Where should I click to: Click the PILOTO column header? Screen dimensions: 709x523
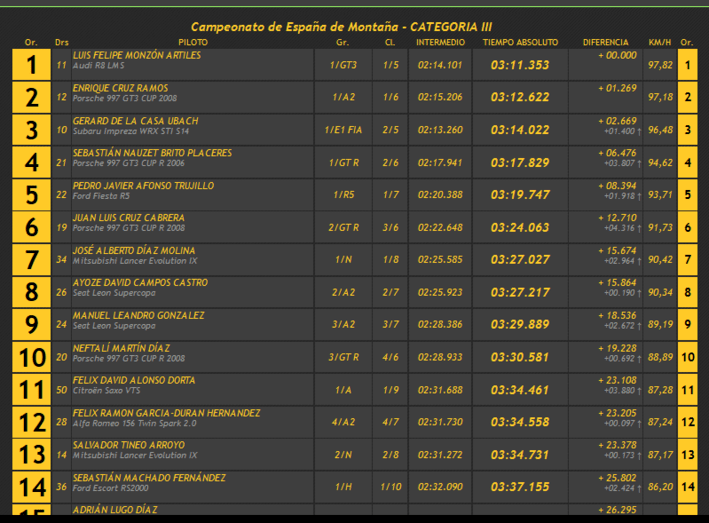click(193, 43)
